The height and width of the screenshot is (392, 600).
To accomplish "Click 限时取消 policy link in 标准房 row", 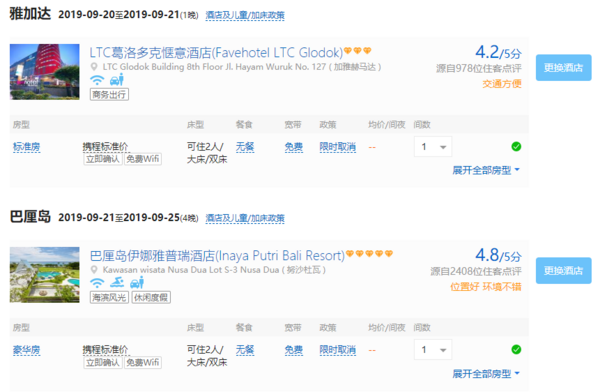I will coord(338,147).
